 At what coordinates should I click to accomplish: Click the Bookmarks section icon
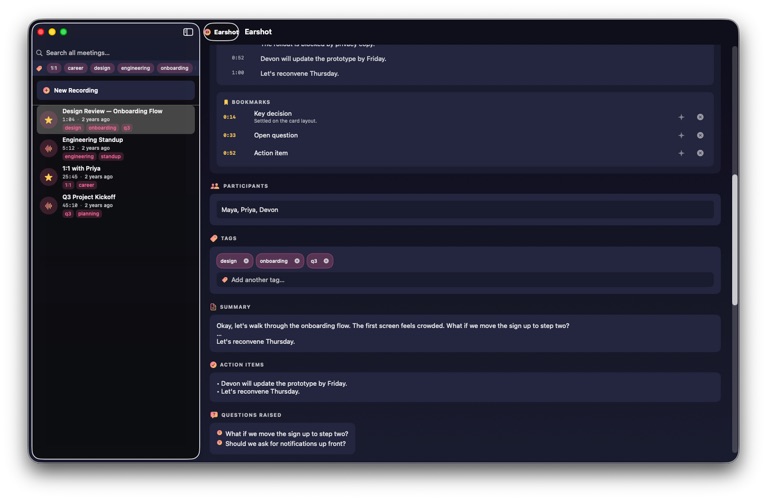pyautogui.click(x=226, y=102)
